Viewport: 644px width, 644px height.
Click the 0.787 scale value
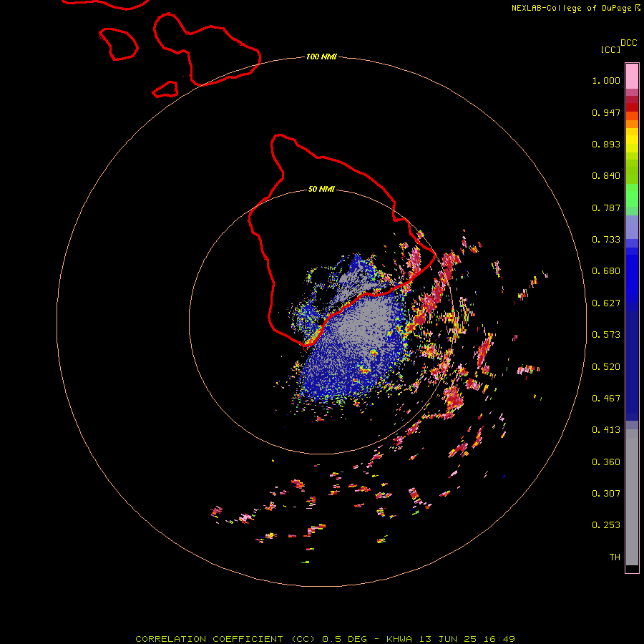tap(606, 208)
